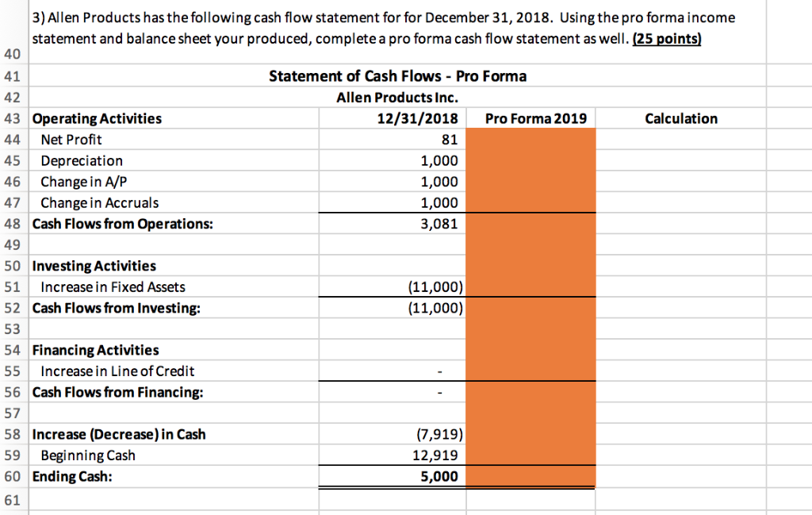Click the orange Pro Forma cell for Ending Cash

[530, 476]
